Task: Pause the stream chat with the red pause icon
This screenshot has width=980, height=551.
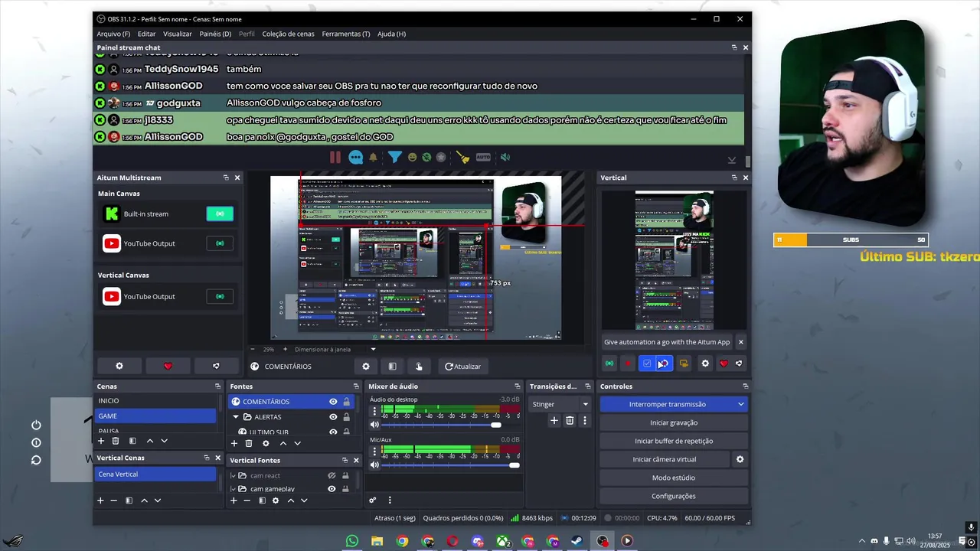Action: coord(335,157)
